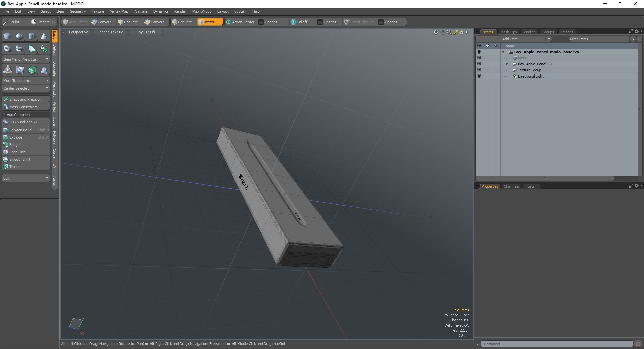The height and width of the screenshot is (349, 644).
Task: Open the Properties panel settings gear
Action: coord(637,186)
